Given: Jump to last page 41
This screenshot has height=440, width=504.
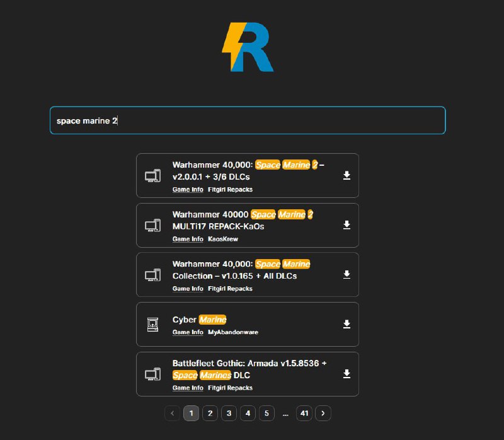Looking at the screenshot, I should (x=304, y=414).
